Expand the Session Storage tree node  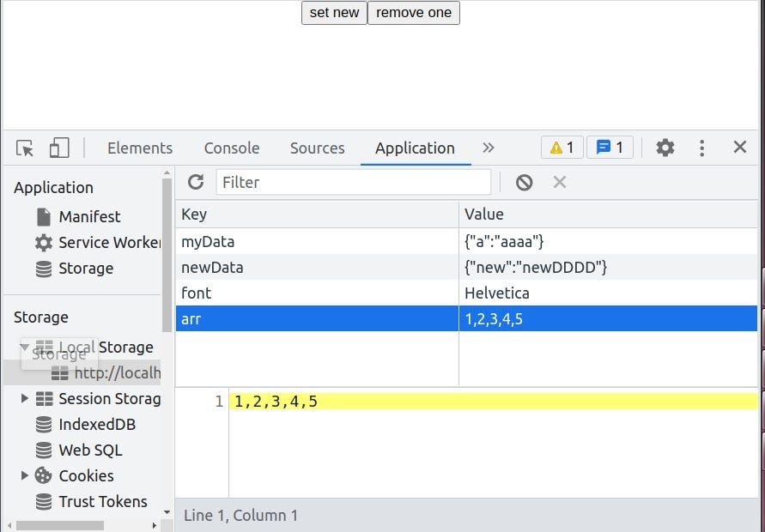(x=25, y=398)
